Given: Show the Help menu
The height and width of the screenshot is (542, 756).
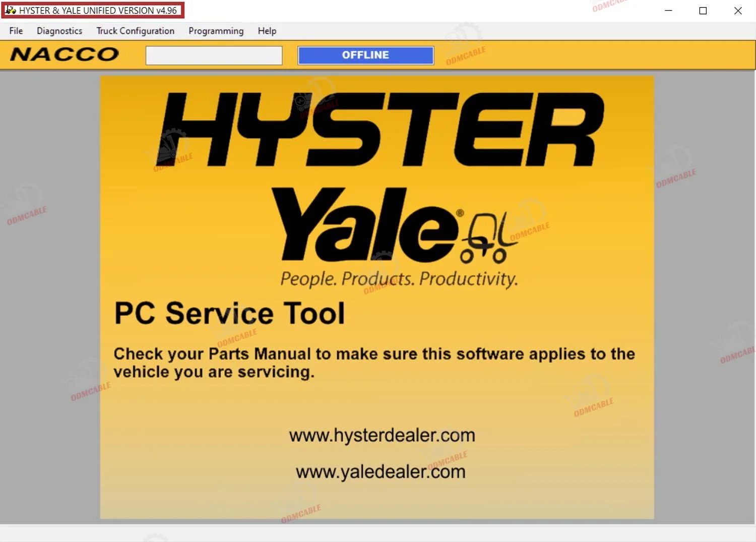Looking at the screenshot, I should pos(267,31).
